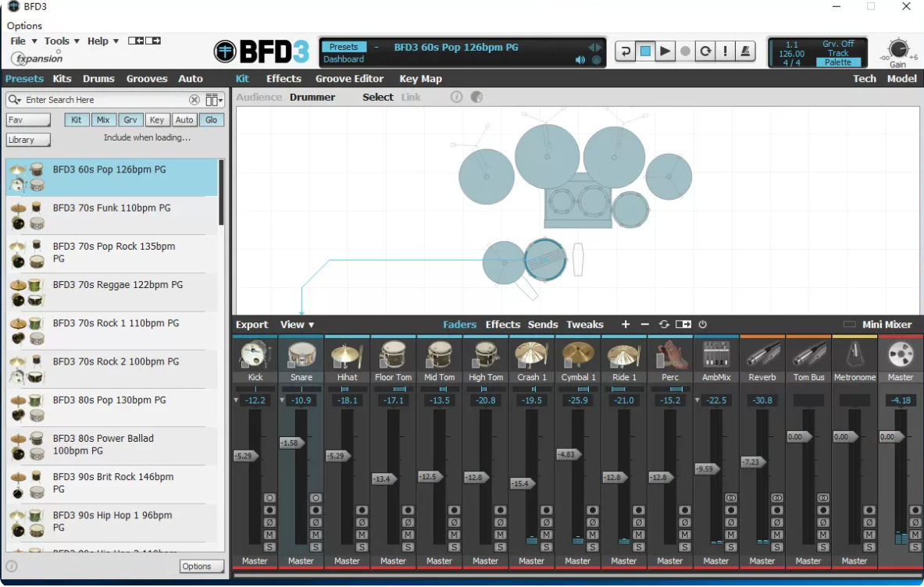Toggle the Grv filter button
The image size is (924, 587).
point(130,120)
